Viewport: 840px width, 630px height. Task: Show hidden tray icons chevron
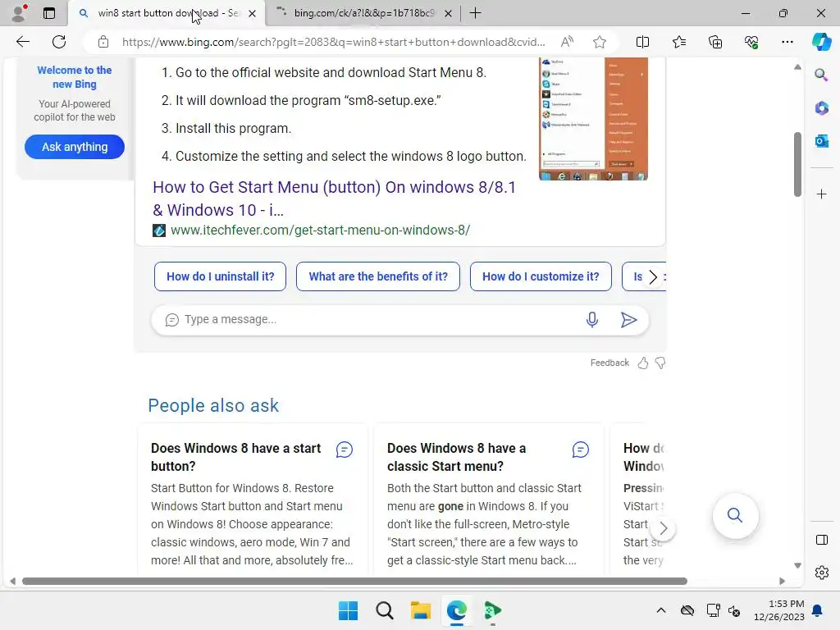pyautogui.click(x=661, y=610)
